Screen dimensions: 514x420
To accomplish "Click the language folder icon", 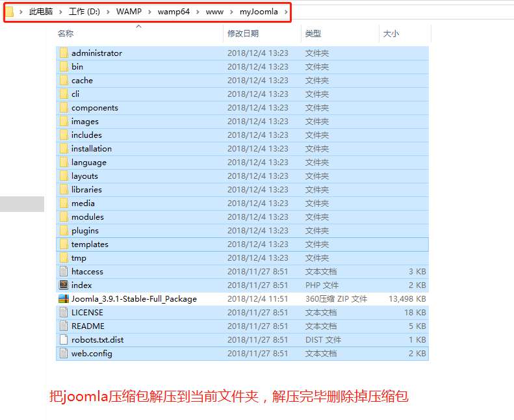I will point(64,163).
